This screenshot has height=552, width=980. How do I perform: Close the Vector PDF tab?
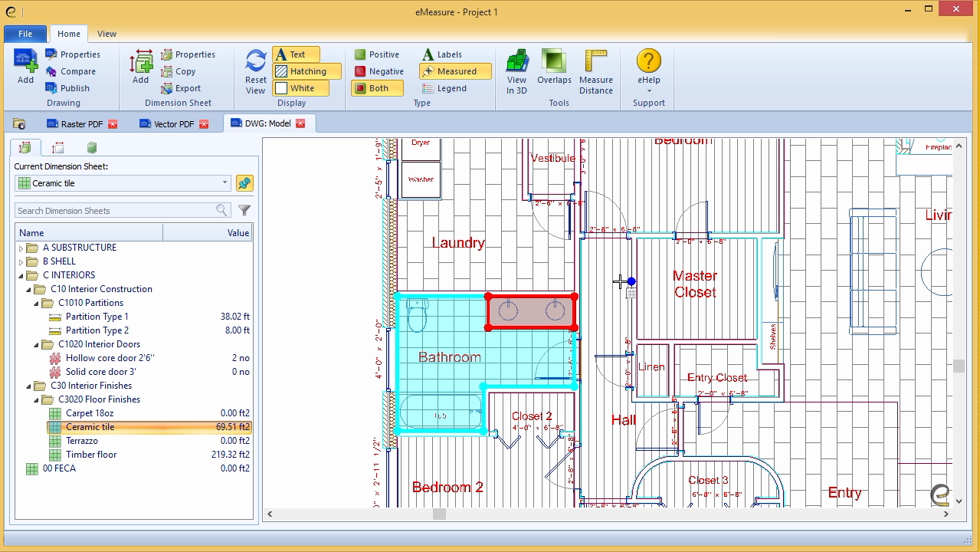click(x=205, y=123)
